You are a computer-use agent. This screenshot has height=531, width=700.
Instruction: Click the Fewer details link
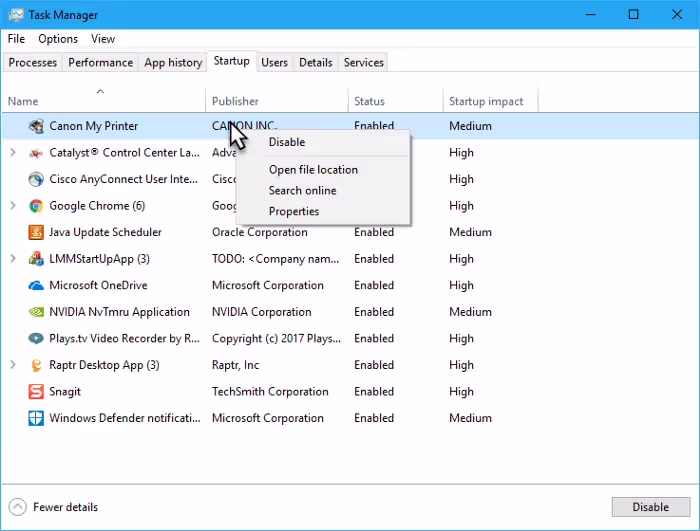coord(65,507)
